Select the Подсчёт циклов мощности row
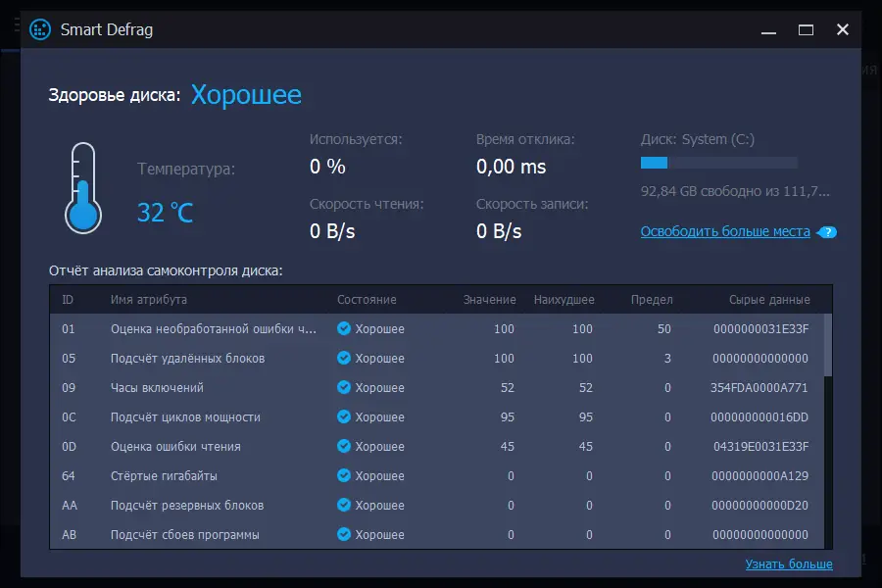Image resolution: width=882 pixels, height=588 pixels. pos(436,417)
